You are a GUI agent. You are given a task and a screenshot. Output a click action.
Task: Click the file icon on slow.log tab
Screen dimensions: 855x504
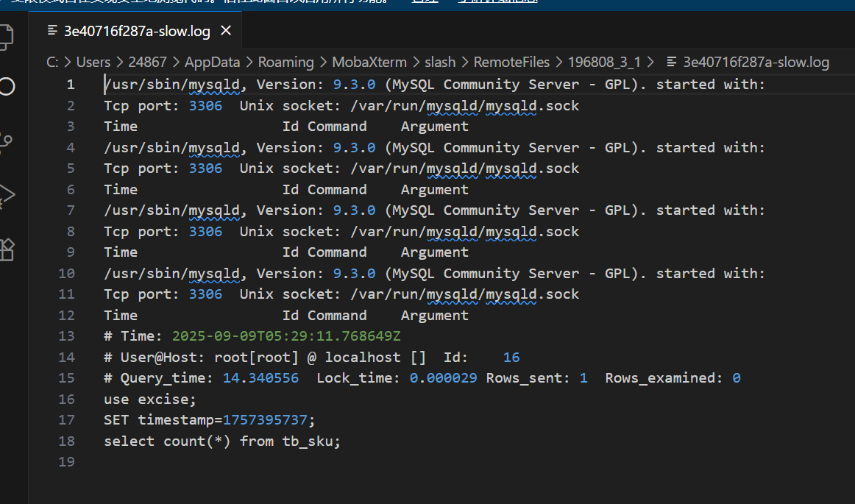[x=52, y=30]
